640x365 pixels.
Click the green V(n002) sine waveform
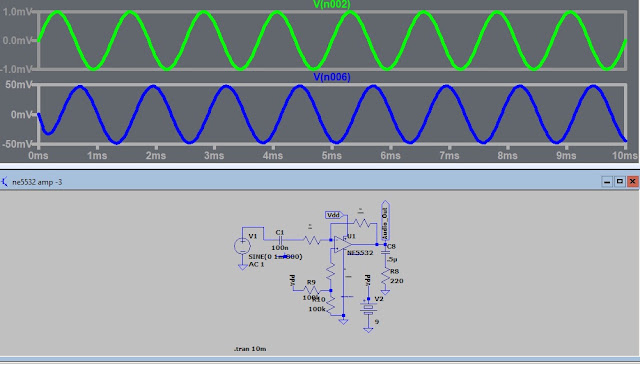pyautogui.click(x=332, y=40)
